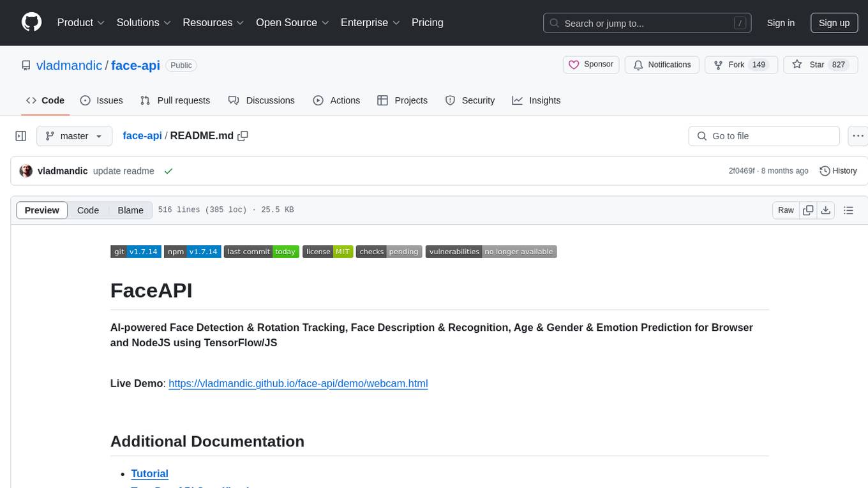Image resolution: width=868 pixels, height=488 pixels.
Task: Click the FaceAPI heading
Action: coord(151,290)
